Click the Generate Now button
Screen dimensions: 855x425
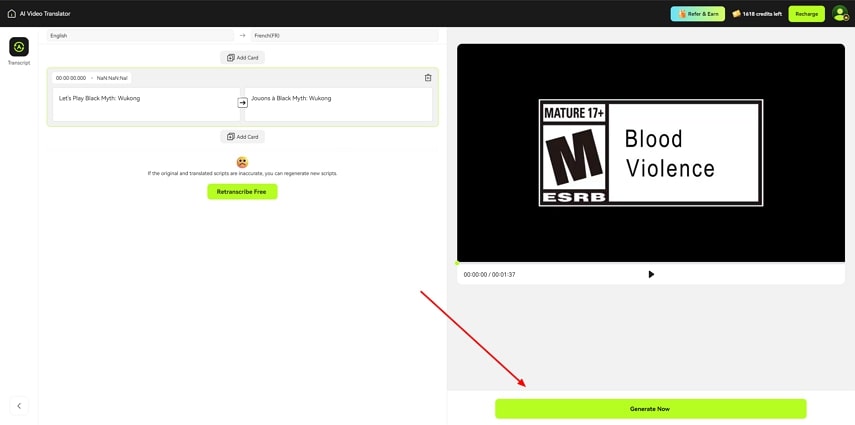pyautogui.click(x=650, y=408)
